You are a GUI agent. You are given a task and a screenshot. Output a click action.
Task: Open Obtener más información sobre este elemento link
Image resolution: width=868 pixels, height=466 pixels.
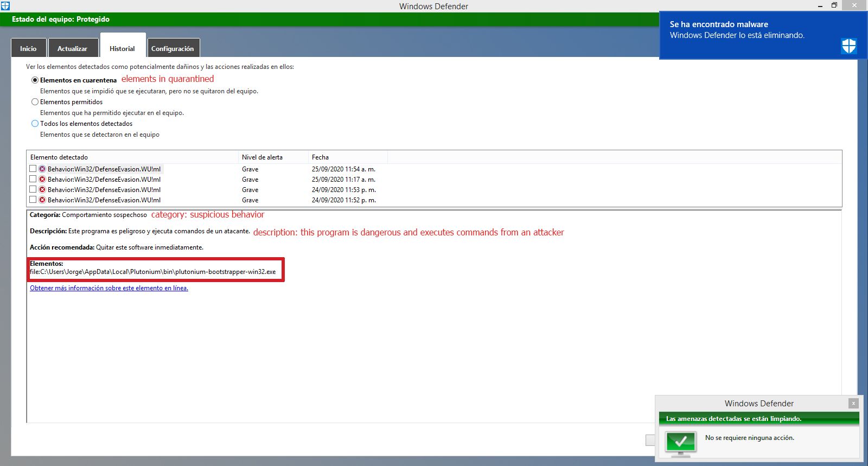point(109,288)
